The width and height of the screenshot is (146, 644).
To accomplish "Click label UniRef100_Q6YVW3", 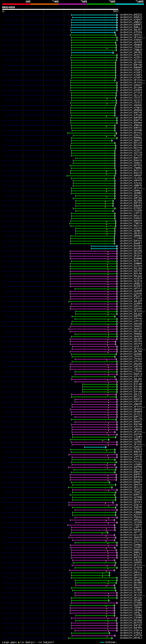I will pos(131,63).
